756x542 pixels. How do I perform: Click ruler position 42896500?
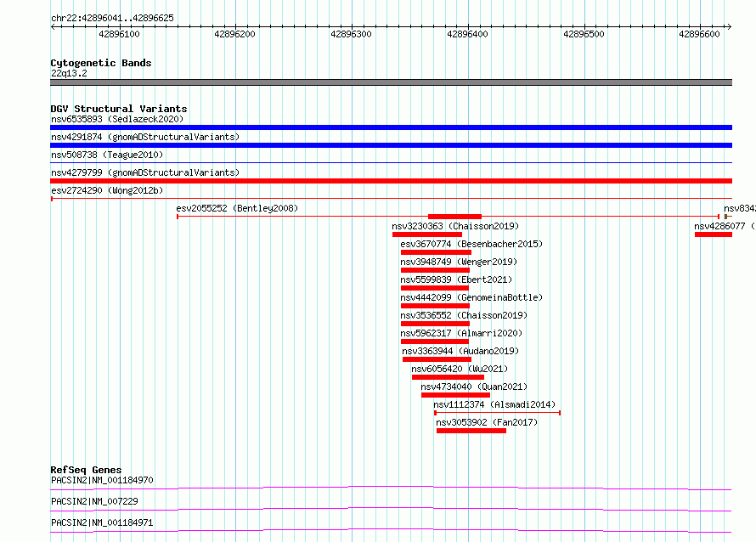click(584, 34)
